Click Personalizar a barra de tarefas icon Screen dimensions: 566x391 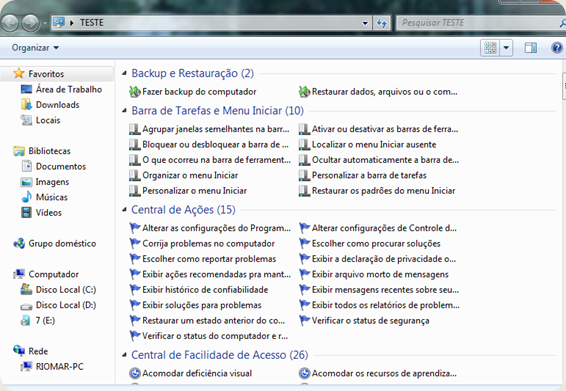[304, 175]
